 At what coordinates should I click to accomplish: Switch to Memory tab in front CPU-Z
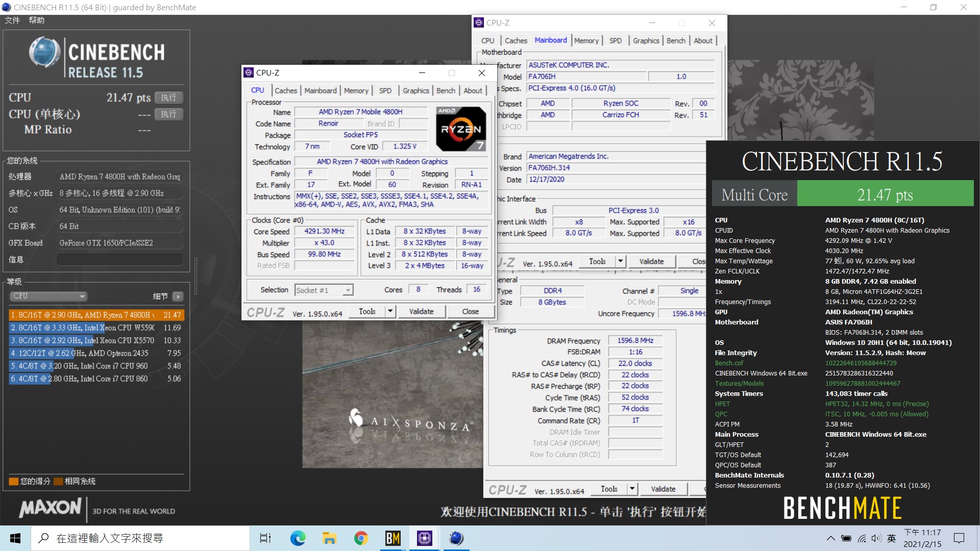356,90
